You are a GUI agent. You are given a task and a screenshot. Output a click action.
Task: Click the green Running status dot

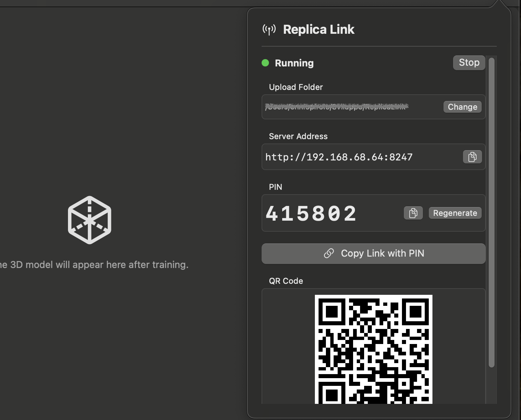coord(265,63)
